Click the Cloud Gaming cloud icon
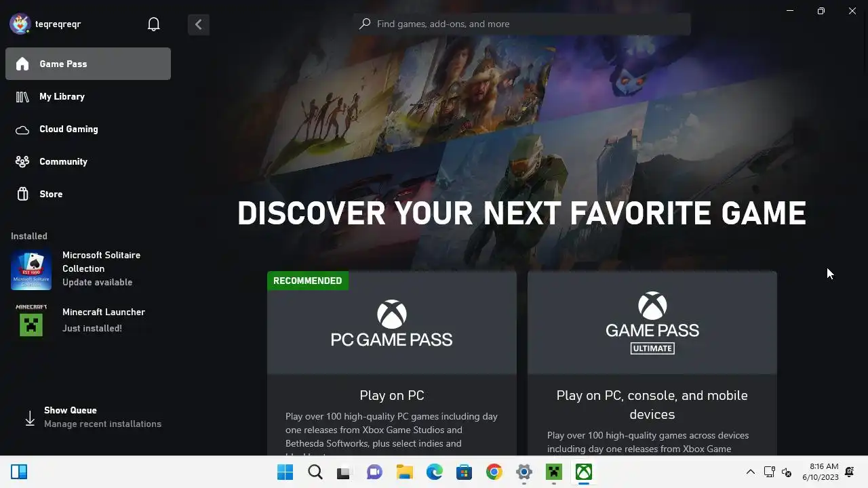Screen dimensions: 868x488 pos(22,129)
